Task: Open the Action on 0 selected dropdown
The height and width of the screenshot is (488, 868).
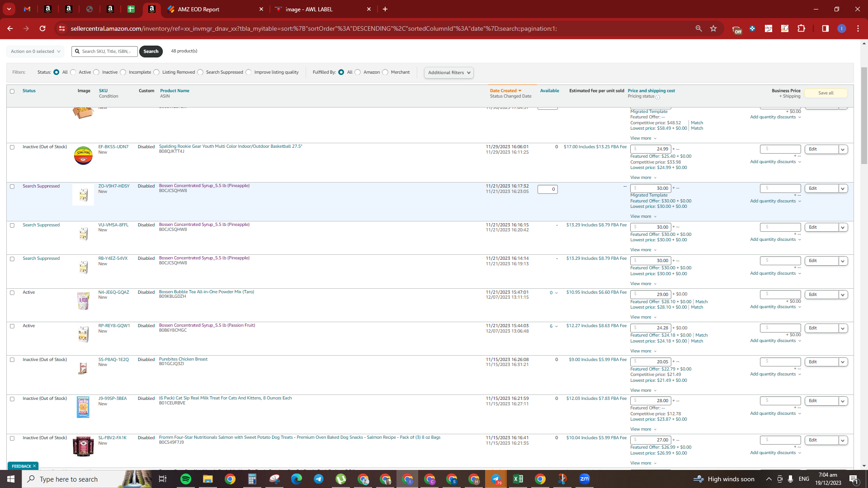Action: [x=35, y=52]
